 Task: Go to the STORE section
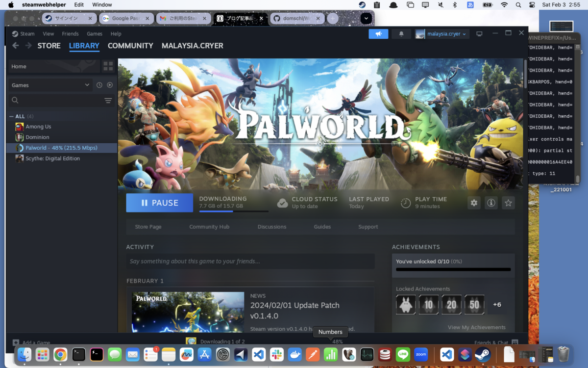(49, 46)
